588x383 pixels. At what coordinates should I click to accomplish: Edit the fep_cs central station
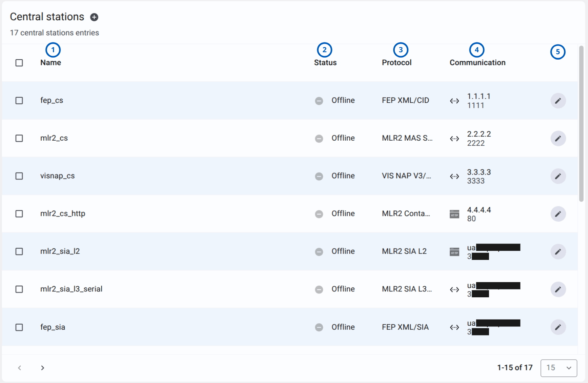click(558, 101)
